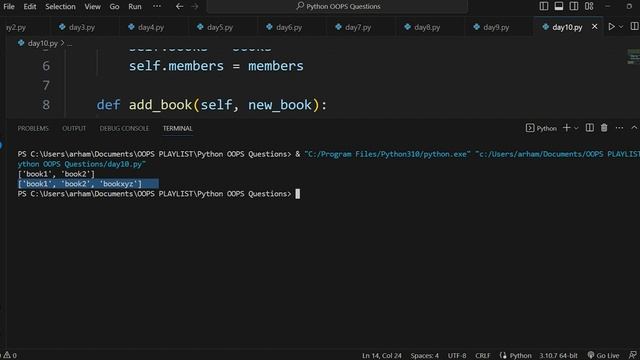Click day10.py in the breadcrumb
The image size is (640, 360).
point(42,43)
